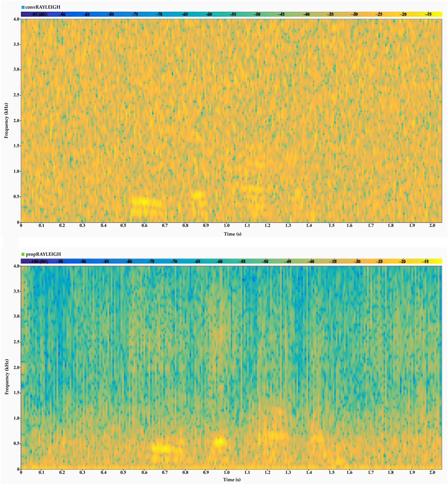Click the 1.5 time tick under propRAYLEIGH
448x485 pixels.
click(331, 472)
